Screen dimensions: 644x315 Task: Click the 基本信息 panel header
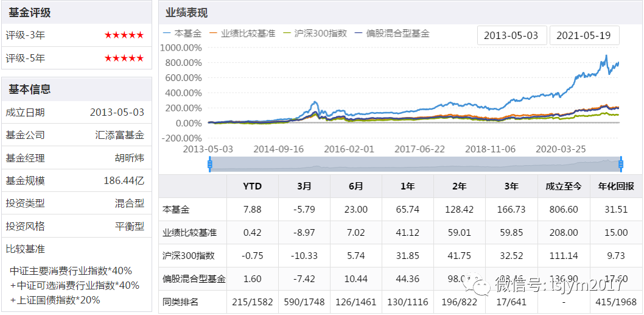tap(77, 89)
